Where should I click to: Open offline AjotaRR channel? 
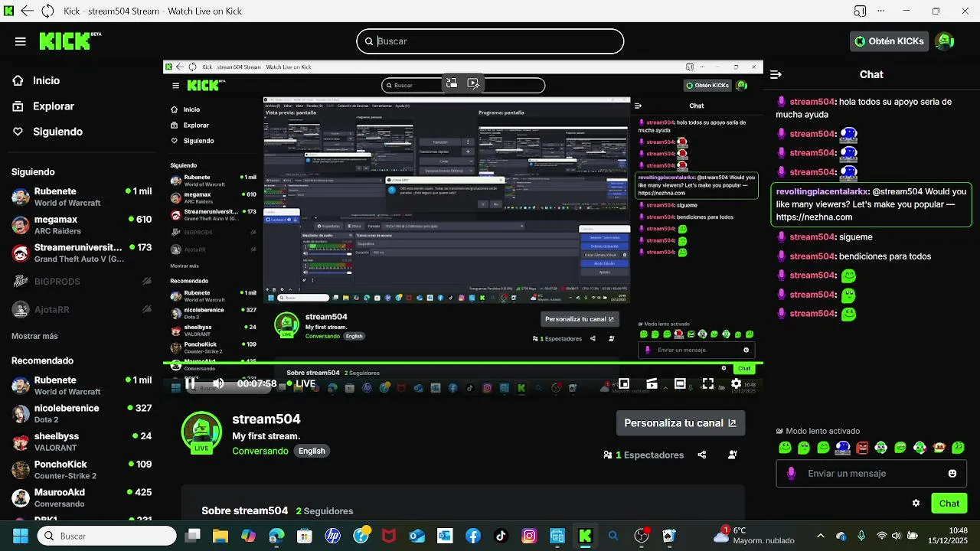coord(81,310)
